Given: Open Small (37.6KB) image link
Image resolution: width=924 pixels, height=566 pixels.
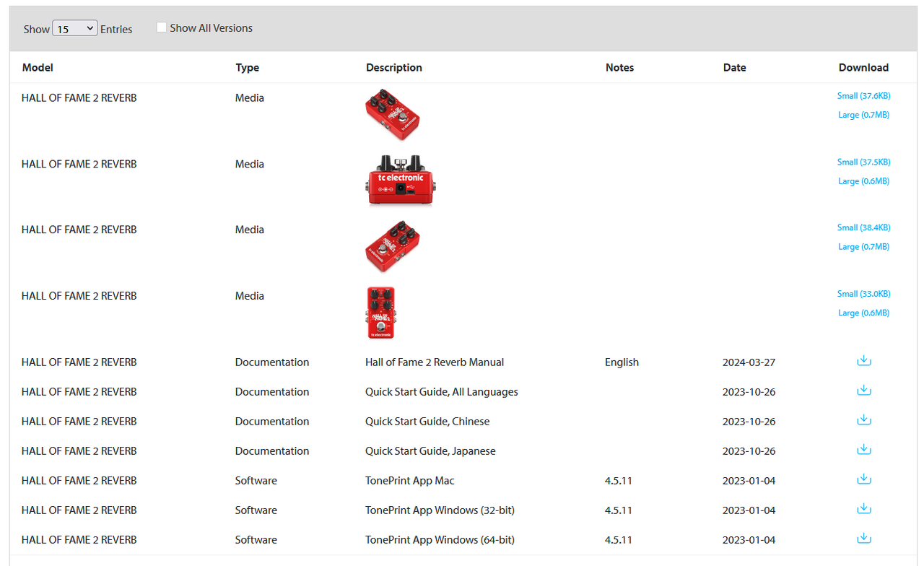Looking at the screenshot, I should [863, 96].
